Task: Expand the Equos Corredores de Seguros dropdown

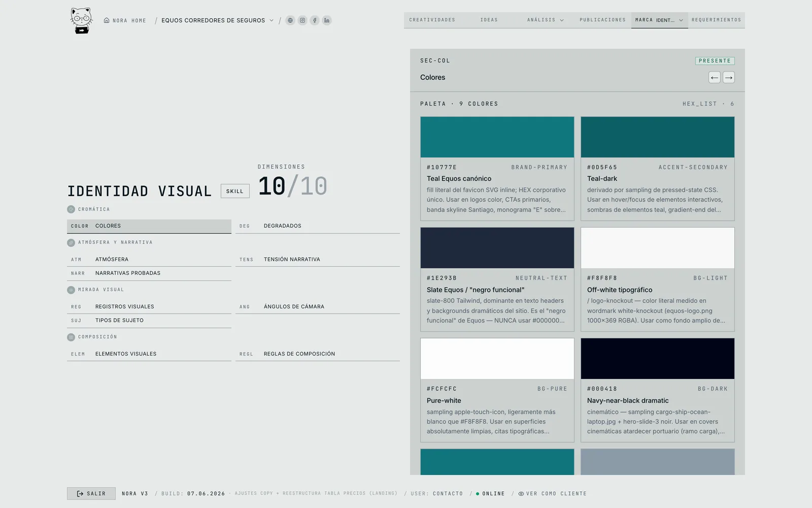Action: (x=272, y=20)
